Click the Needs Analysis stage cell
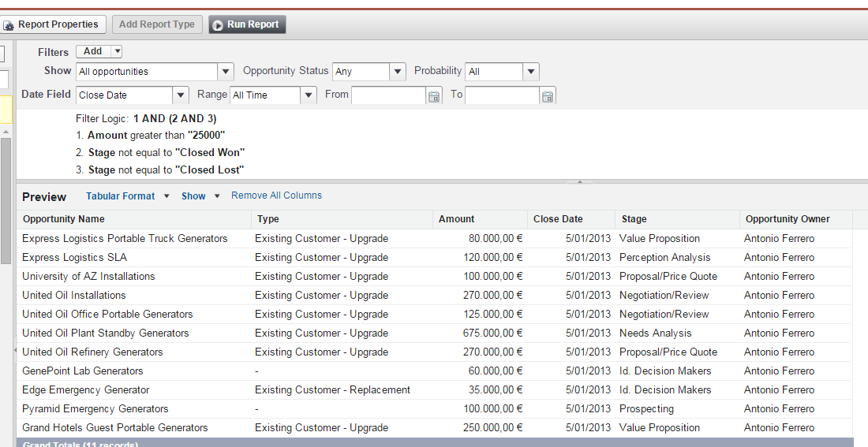The image size is (868, 447). click(656, 333)
